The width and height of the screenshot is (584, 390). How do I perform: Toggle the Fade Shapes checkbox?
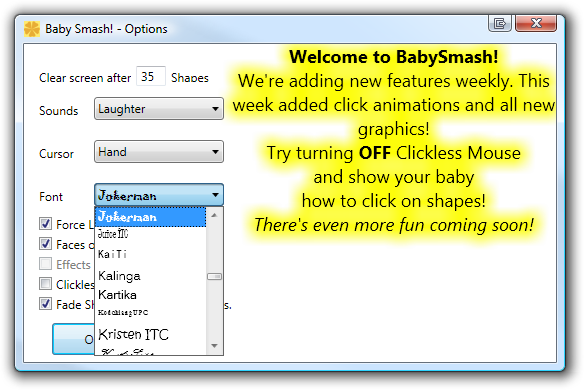click(45, 304)
